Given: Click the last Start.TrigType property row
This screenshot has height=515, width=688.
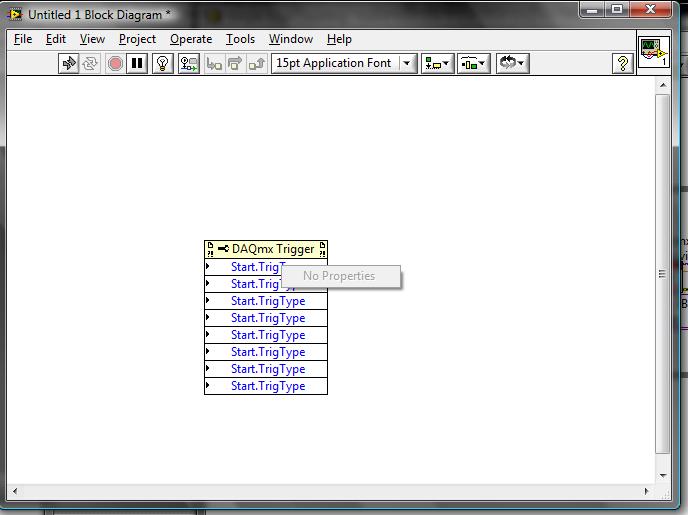Looking at the screenshot, I should pyautogui.click(x=266, y=386).
